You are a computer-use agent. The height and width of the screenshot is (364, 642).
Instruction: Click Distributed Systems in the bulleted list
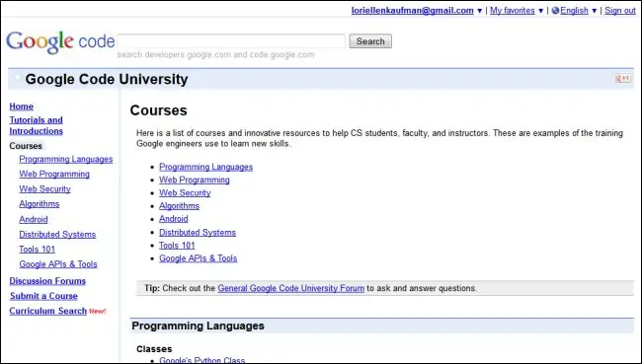[198, 232]
